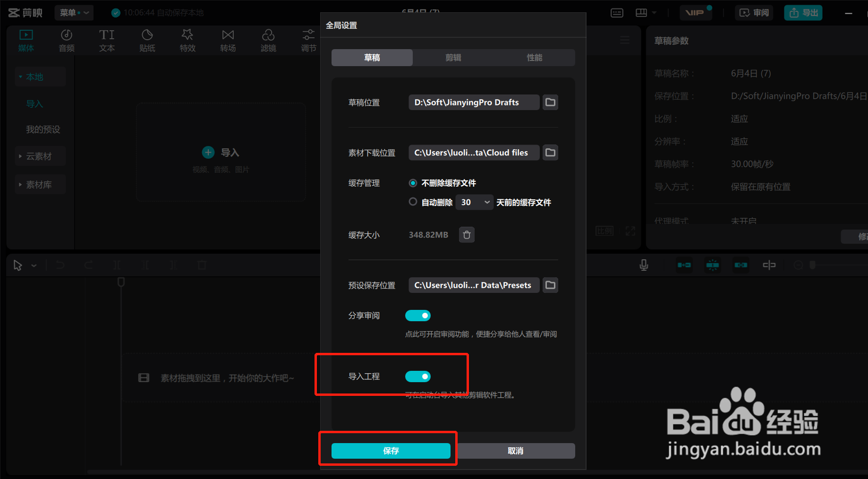
Task: Open the 文本 text panel
Action: pyautogui.click(x=107, y=41)
